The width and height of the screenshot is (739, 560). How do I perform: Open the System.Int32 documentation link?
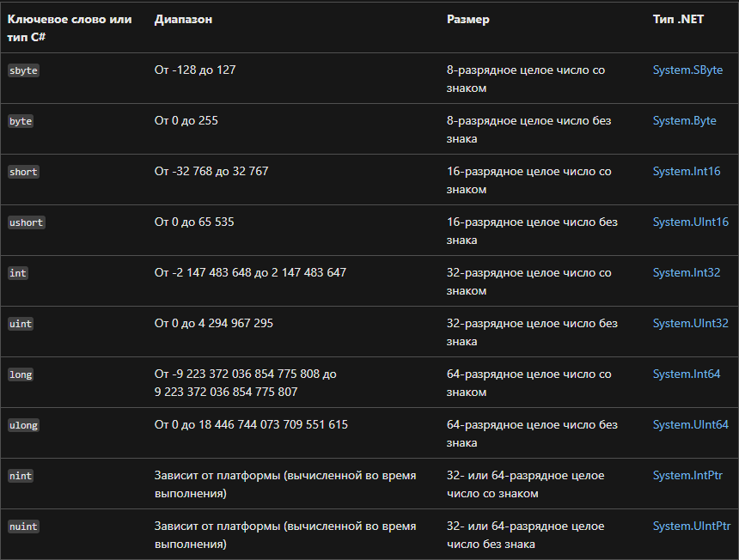pyautogui.click(x=686, y=273)
